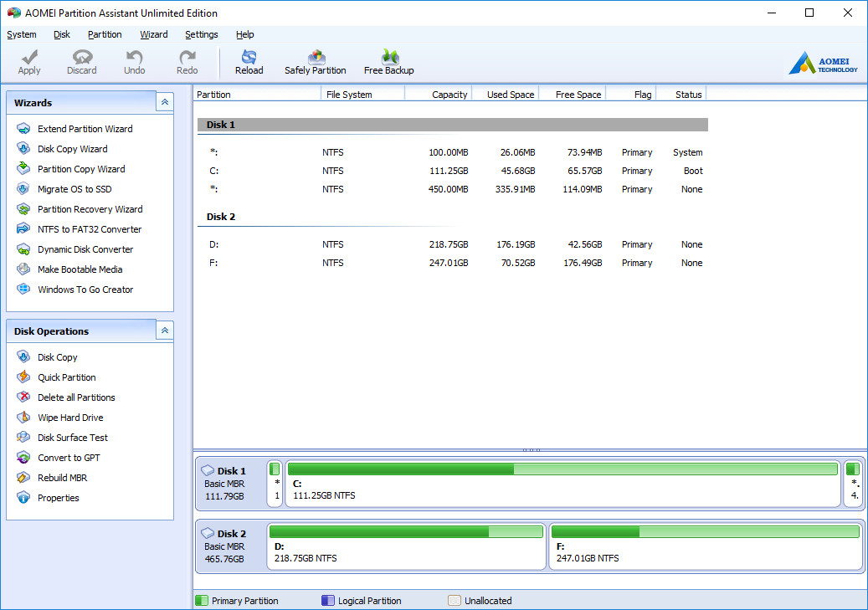Click the Unallocated legend swatch
Screen dimensions: 868x610
(455, 601)
